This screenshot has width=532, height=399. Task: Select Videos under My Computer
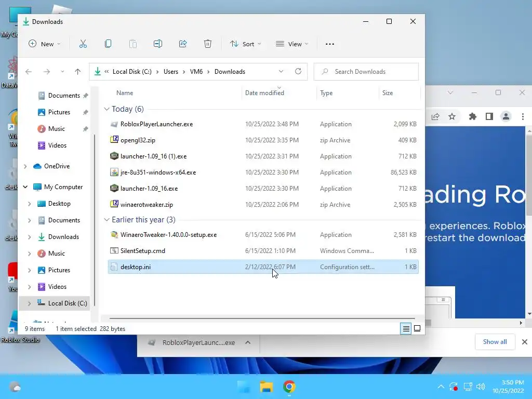[57, 287]
